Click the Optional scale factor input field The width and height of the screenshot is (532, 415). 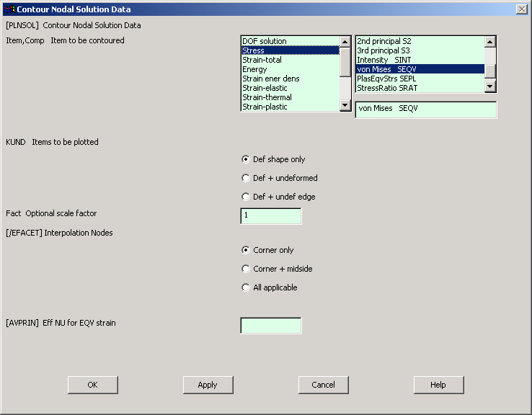[271, 216]
